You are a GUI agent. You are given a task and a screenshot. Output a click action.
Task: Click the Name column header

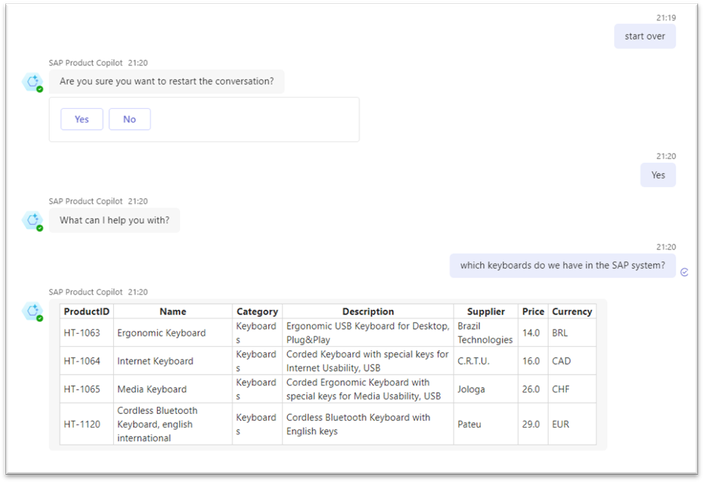pos(173,311)
